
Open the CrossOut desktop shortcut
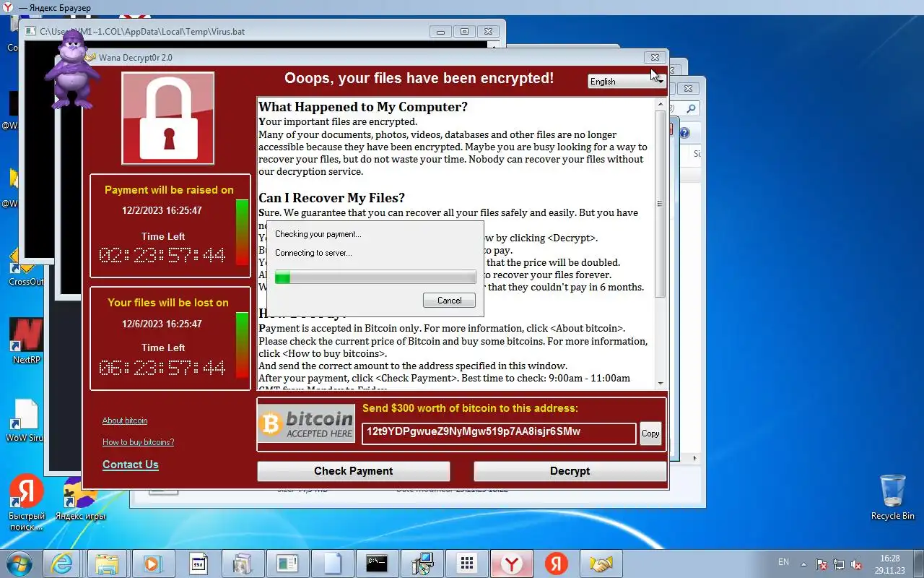point(26,265)
